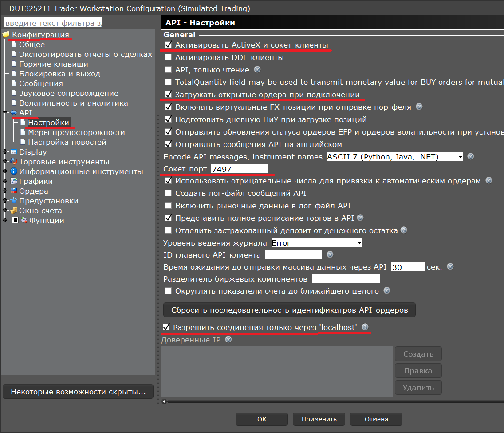Click the Предустановки icon
Screen dimensions: 504x433
[14, 200]
